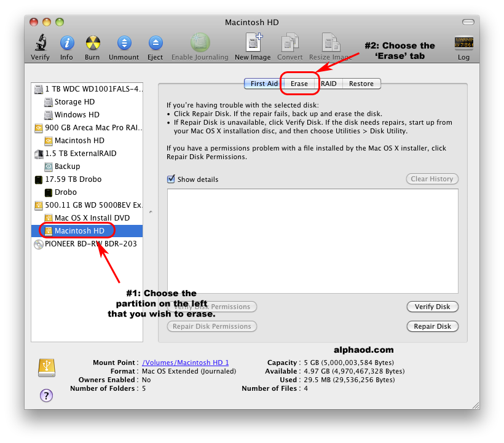The image size is (504, 443).
Task: Select the Storage HD label
Action: pyautogui.click(x=74, y=102)
